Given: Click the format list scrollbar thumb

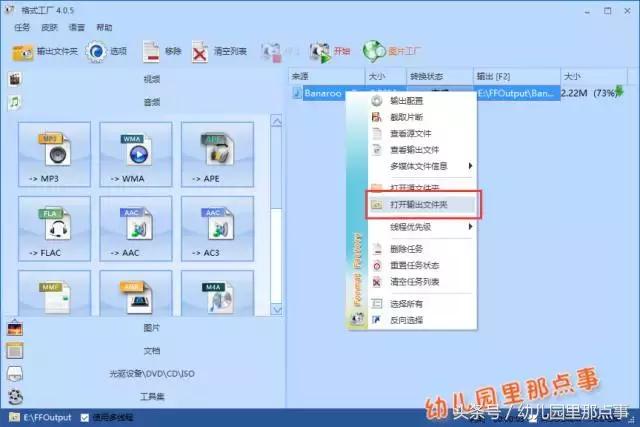Looking at the screenshot, I should (x=276, y=256).
